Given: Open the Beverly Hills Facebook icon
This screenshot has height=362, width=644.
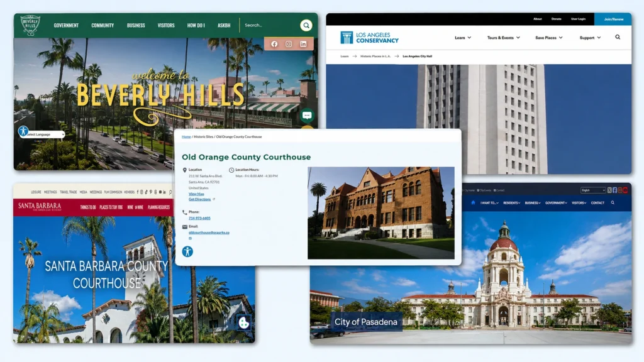Looking at the screenshot, I should point(274,44).
